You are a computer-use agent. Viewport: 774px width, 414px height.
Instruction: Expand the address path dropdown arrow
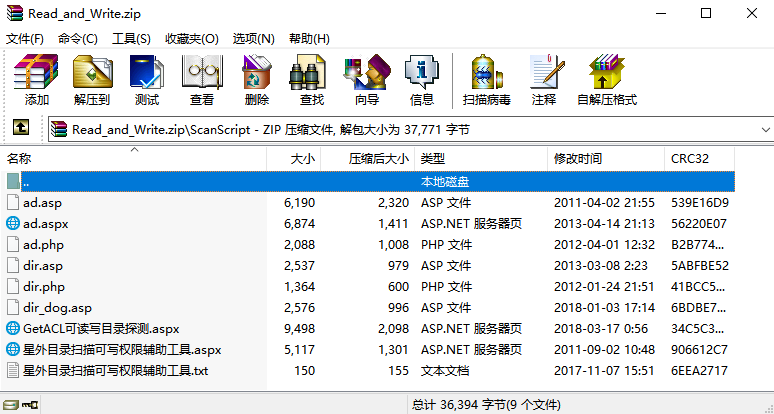coord(766,130)
